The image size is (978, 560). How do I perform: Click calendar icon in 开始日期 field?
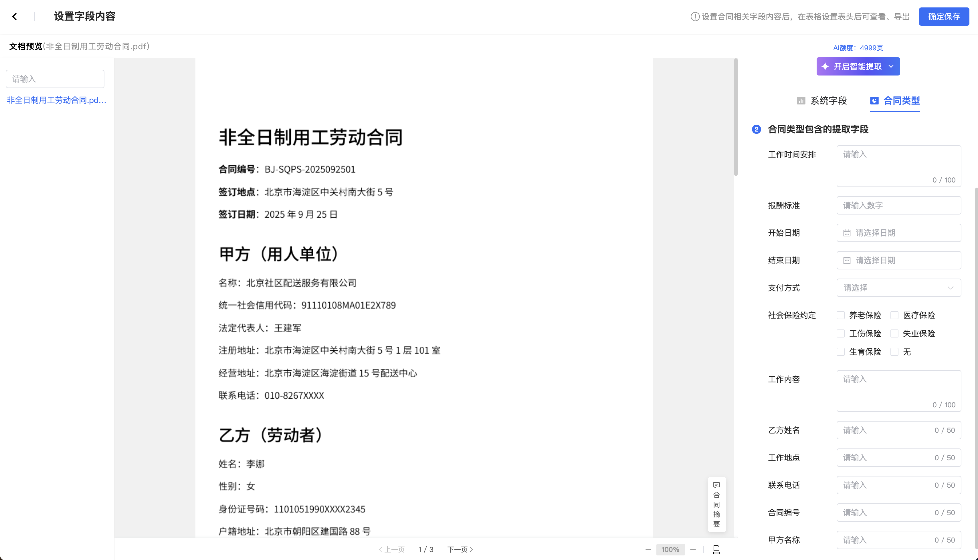847,233
